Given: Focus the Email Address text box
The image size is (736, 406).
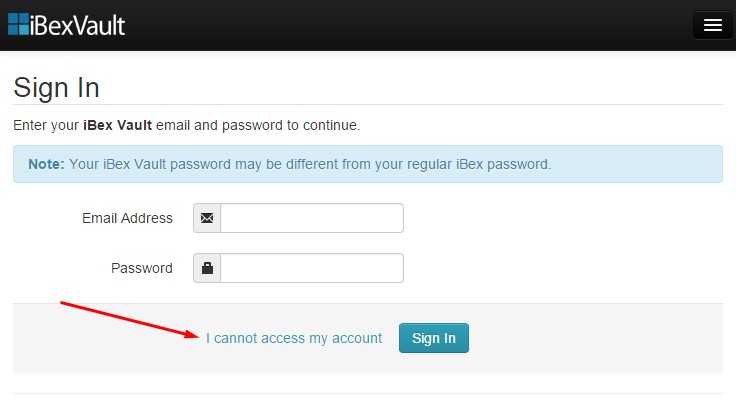Looking at the screenshot, I should pyautogui.click(x=312, y=218).
